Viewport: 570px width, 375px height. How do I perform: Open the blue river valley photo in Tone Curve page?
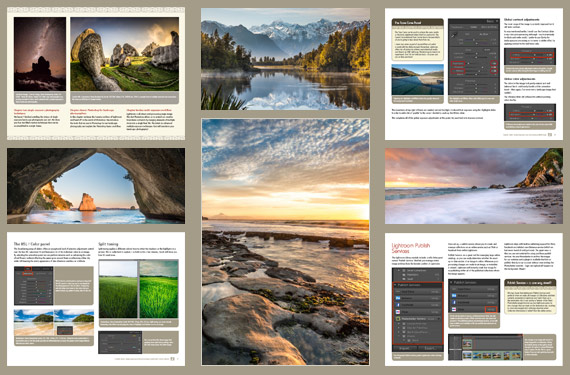[417, 80]
